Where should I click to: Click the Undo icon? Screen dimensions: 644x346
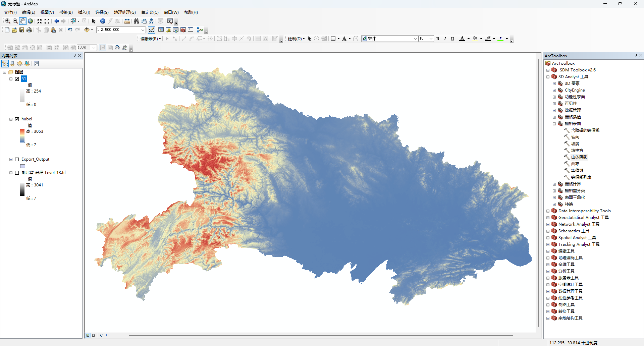(70, 30)
